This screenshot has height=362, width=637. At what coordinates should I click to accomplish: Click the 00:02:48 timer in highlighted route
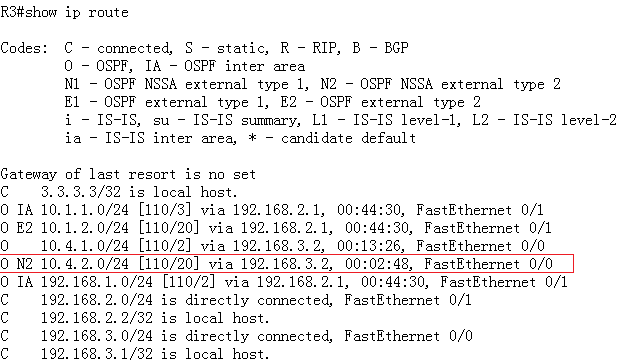coord(377,264)
